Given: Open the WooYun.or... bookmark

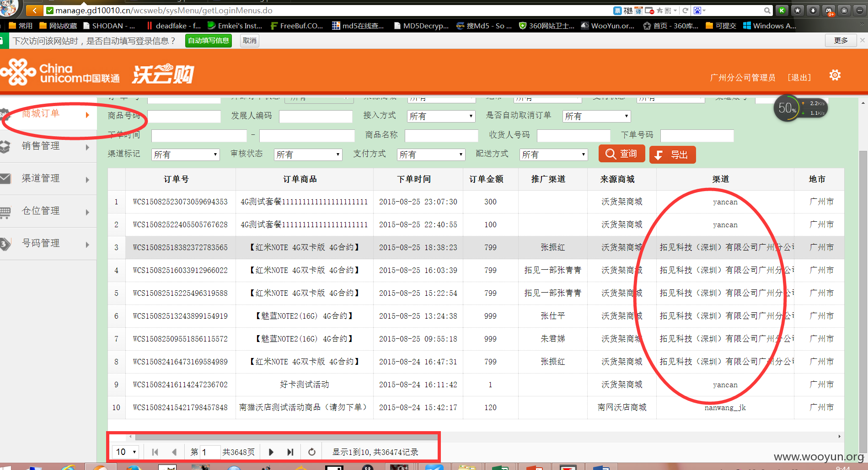Looking at the screenshot, I should [x=608, y=26].
